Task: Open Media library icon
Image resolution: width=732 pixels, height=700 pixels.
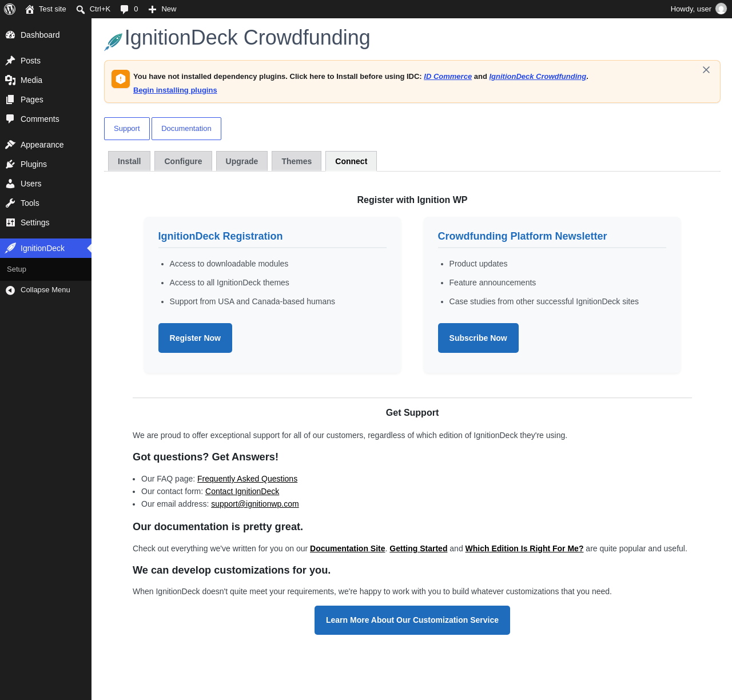Action: click(10, 80)
